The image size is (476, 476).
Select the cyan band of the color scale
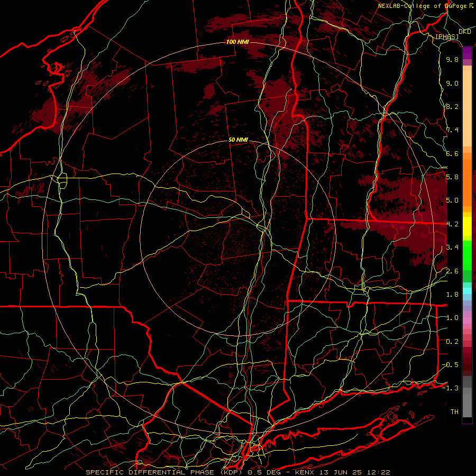[467, 290]
